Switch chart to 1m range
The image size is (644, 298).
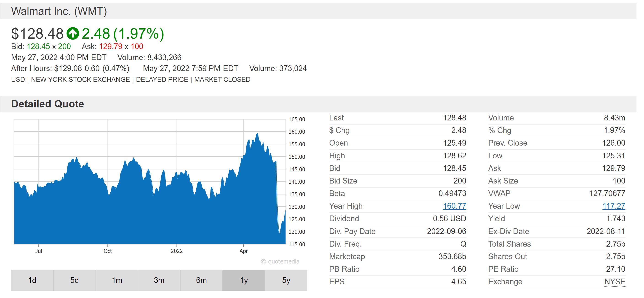point(117,280)
